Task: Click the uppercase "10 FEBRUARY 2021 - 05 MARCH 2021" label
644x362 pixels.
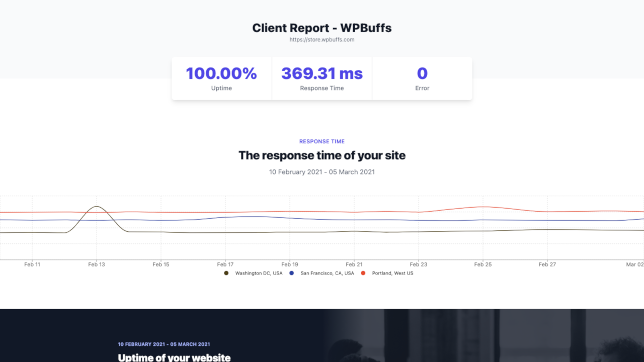Action: click(x=164, y=344)
